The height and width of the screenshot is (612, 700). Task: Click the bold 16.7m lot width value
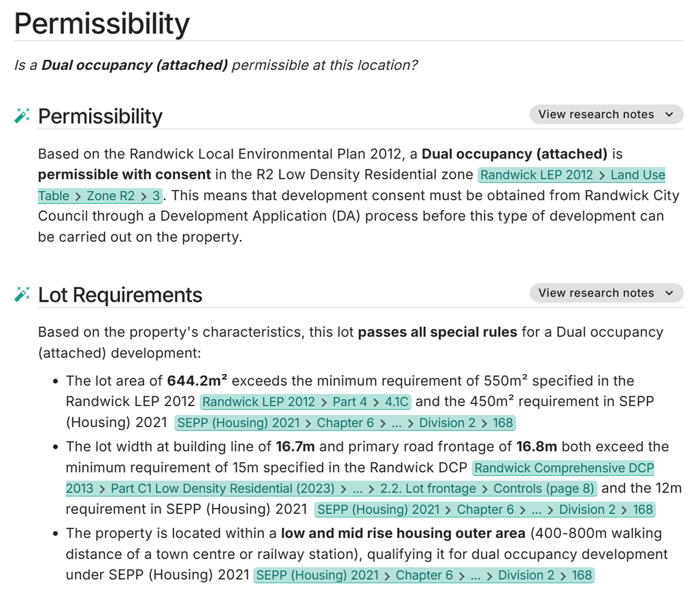point(295,447)
